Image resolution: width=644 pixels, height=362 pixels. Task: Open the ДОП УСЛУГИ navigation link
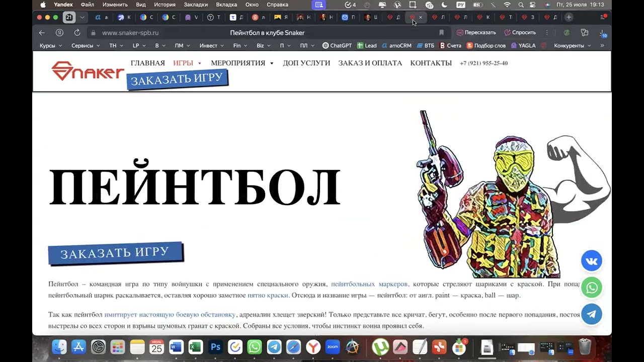tap(306, 63)
